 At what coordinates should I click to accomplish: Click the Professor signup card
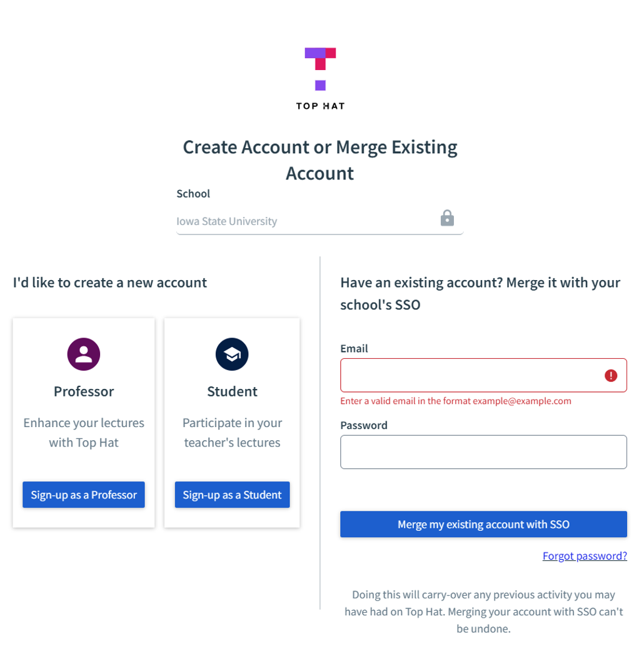coord(83,422)
